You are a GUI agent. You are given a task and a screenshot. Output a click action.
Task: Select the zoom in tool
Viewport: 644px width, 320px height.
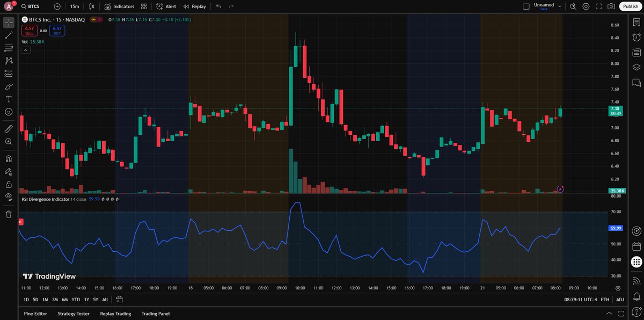(9, 142)
